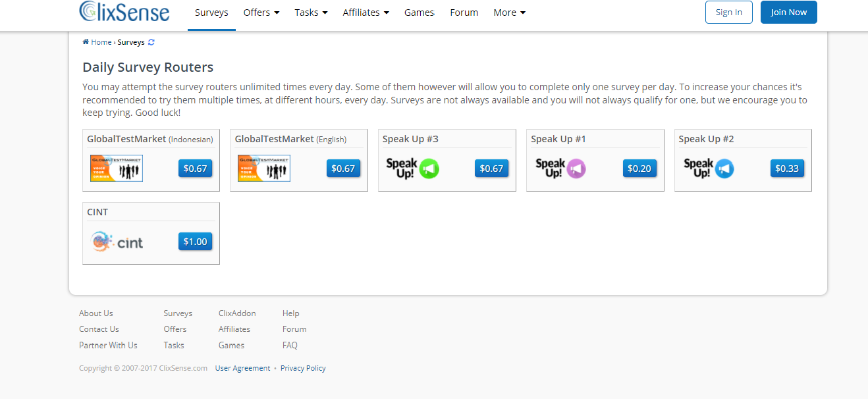Click the Surveys breadcrumb text
The image size is (868, 399).
coord(131,42)
